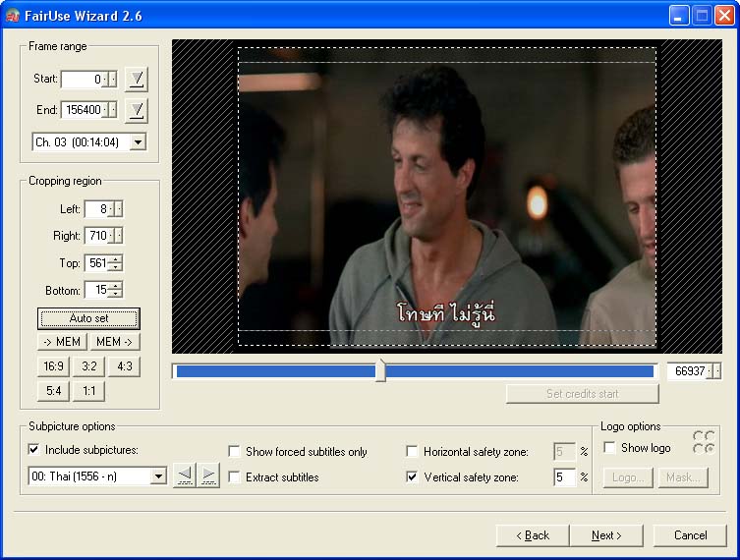
Task: Click the Start frame input field
Action: point(83,79)
